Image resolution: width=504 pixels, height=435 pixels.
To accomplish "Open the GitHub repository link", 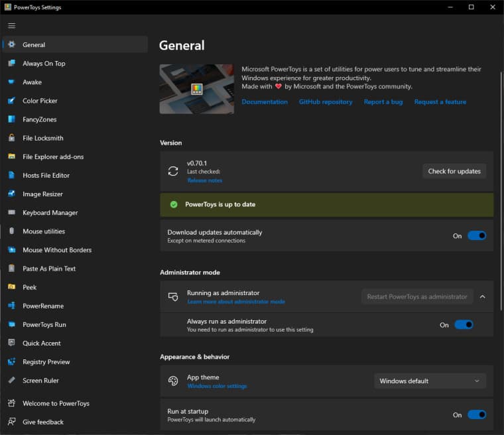I will coord(326,102).
